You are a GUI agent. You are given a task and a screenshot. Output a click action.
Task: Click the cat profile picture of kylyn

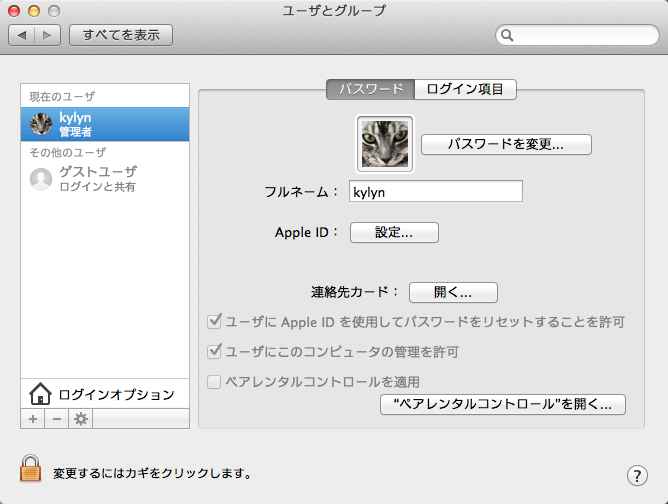[385, 143]
